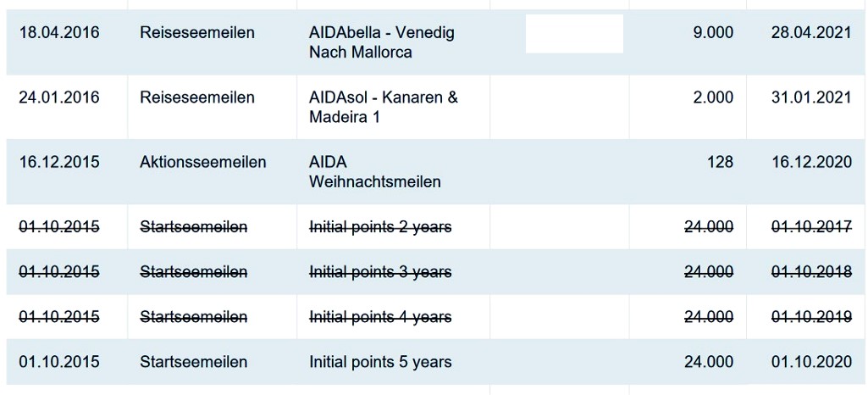Click the blank white box in the first row
This screenshot has height=395, width=868.
pos(574,34)
